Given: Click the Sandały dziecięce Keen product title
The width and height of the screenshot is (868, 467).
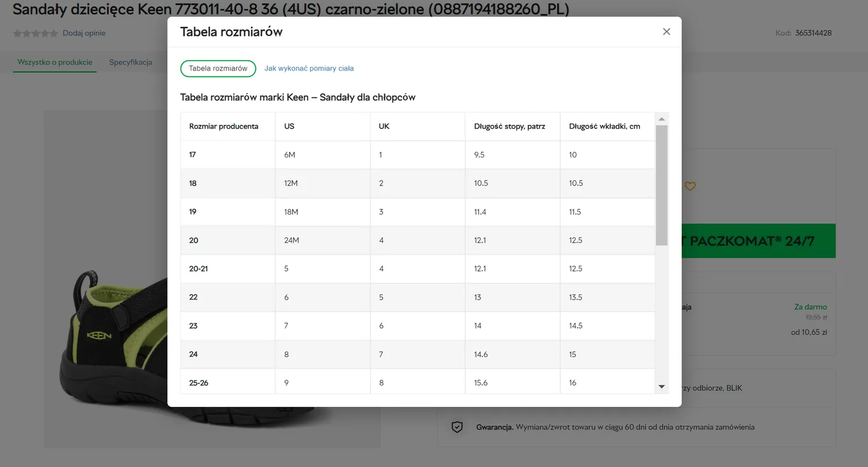Looking at the screenshot, I should pos(291,9).
